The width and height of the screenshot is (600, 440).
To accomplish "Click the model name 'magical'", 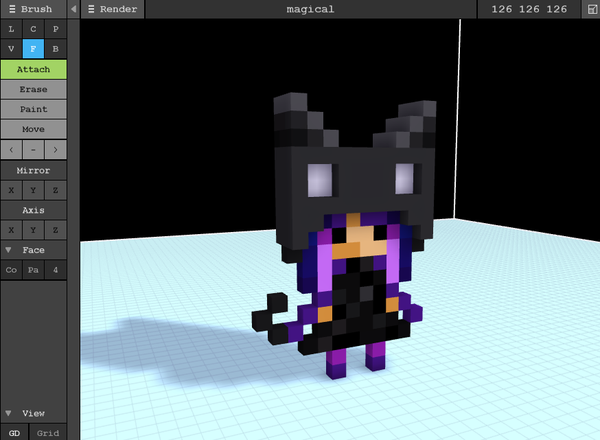I will [310, 9].
